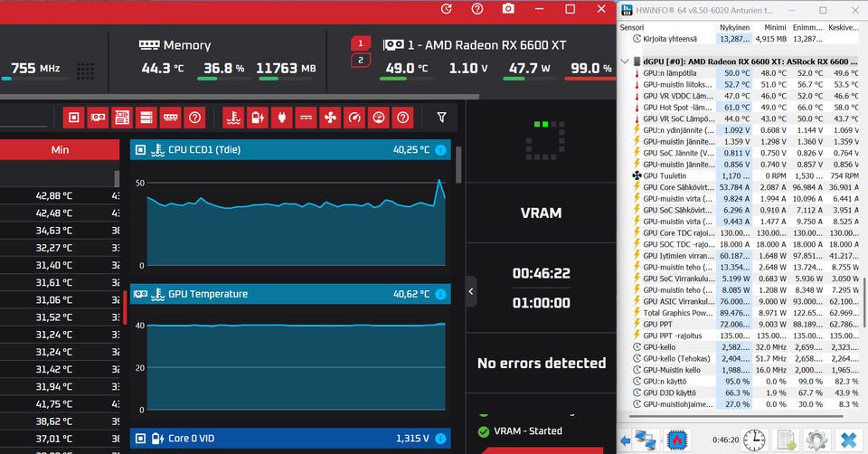Click the GPU load 99.0 % bar
The image size is (868, 454).
[590, 79]
